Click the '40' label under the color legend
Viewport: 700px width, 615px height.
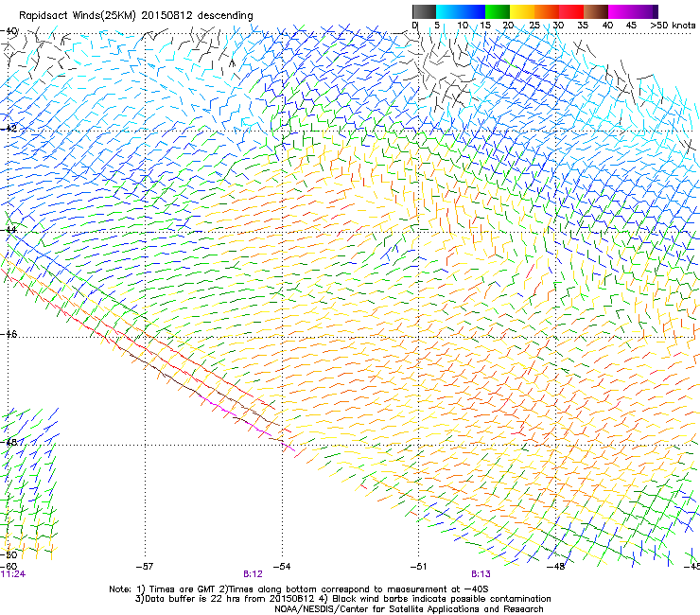(607, 26)
